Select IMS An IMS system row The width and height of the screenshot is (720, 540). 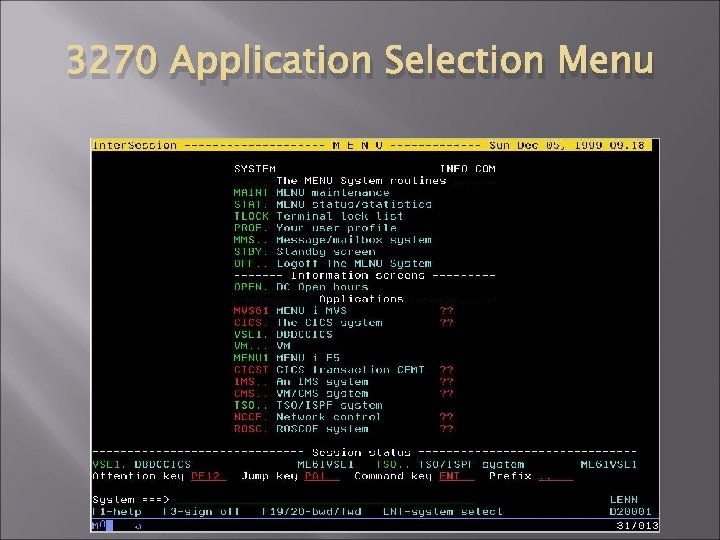point(343,382)
